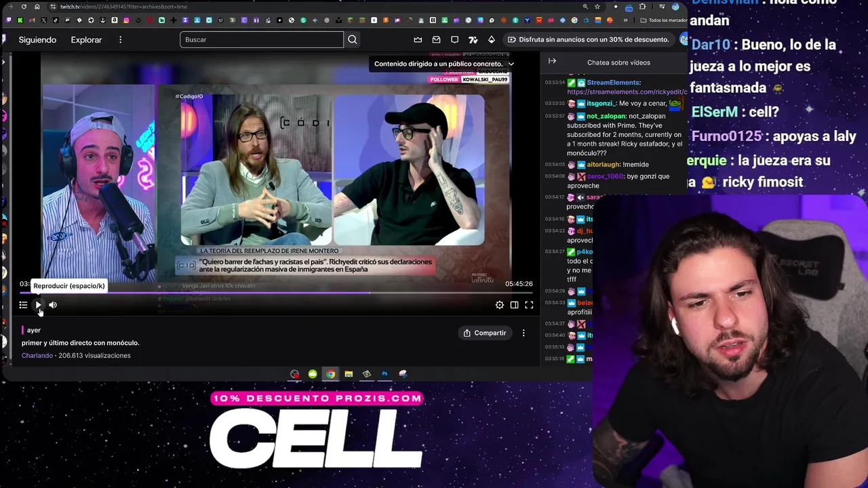Bookmark this page with the star icon
This screenshot has width=868, height=488.
(x=597, y=7)
